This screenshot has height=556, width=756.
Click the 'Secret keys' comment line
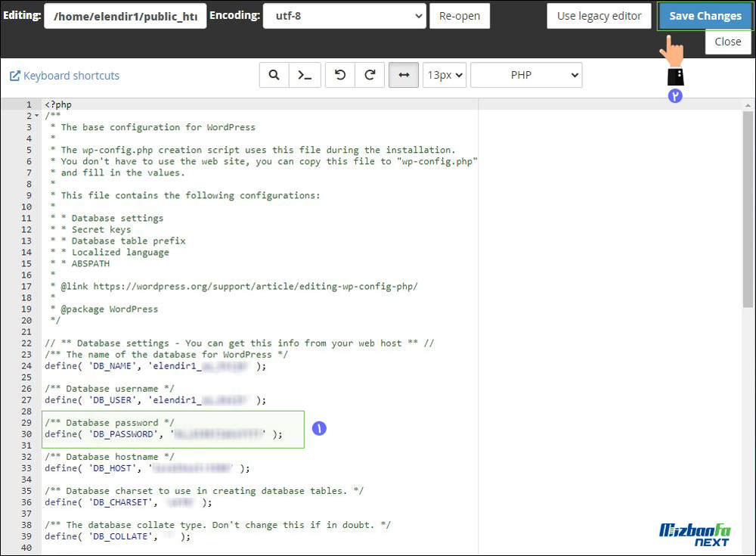91,230
